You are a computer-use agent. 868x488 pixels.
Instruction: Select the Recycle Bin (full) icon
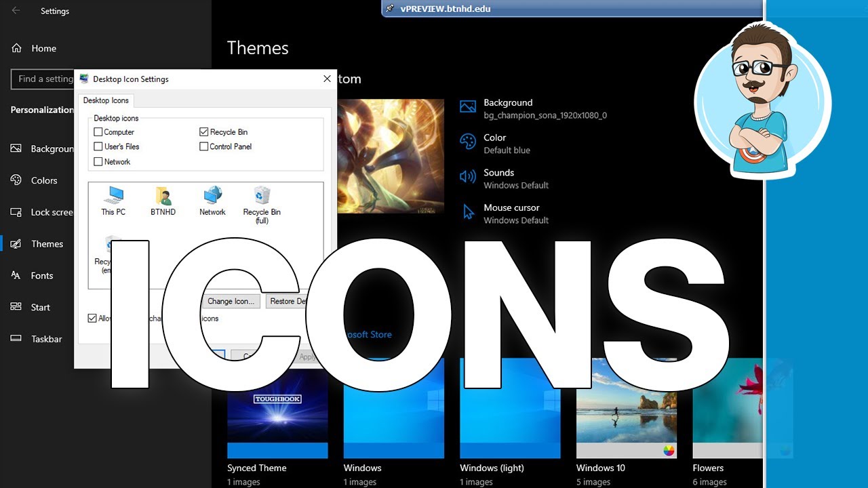coord(262,205)
